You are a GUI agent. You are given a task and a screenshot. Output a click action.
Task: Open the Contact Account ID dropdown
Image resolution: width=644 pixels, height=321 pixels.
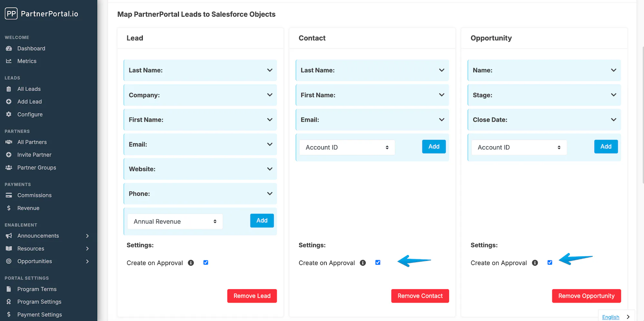[x=347, y=147]
